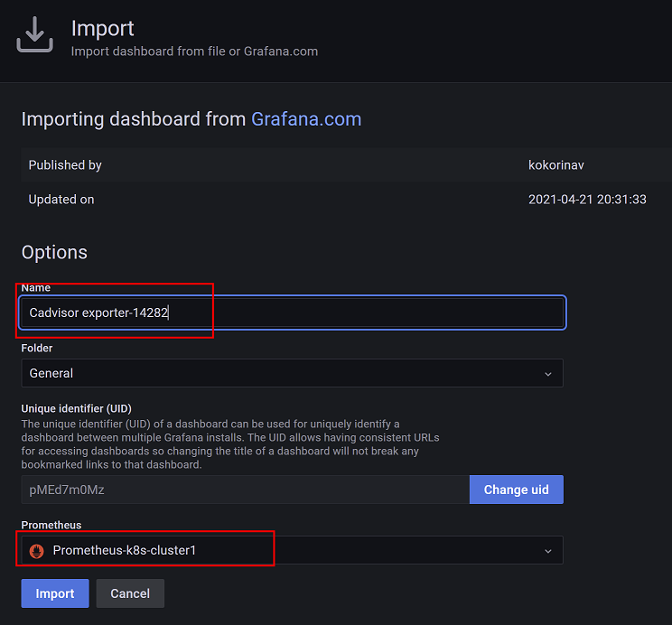The width and height of the screenshot is (672, 625).
Task: Expand the Prometheus selector chevron arrow
Action: pyautogui.click(x=547, y=551)
